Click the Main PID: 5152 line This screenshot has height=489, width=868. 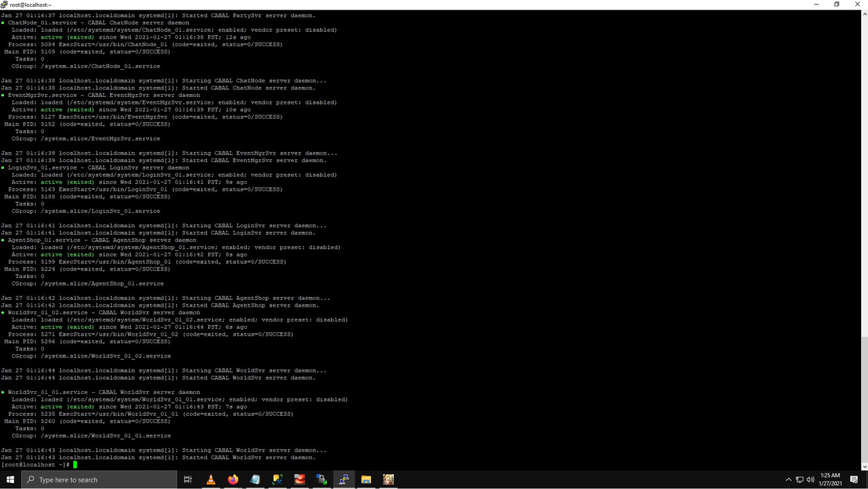click(x=89, y=124)
